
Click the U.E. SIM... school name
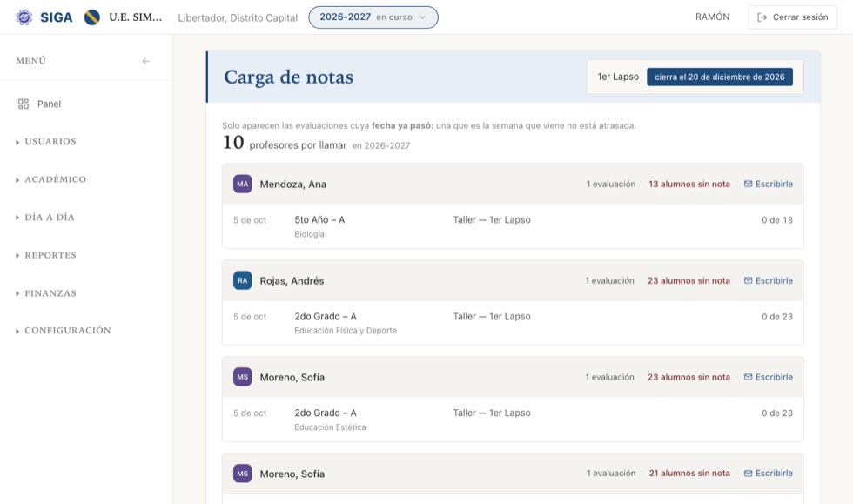click(136, 17)
